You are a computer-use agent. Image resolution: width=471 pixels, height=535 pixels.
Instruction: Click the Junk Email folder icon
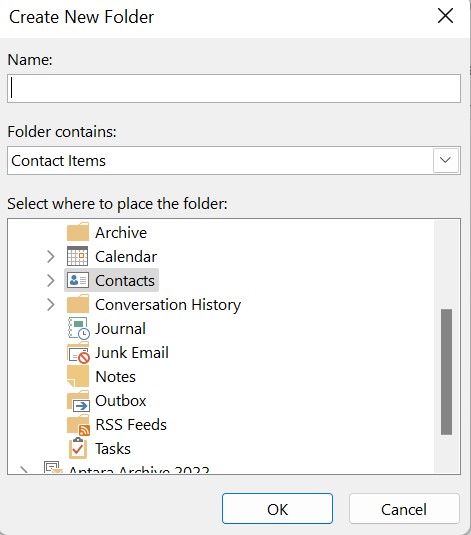[x=78, y=353]
